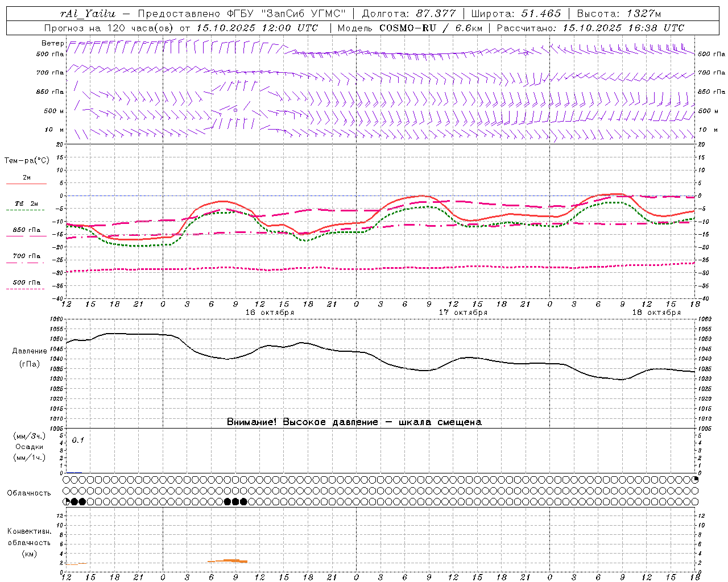Click the Тем-ра(°C) axis title

tap(27, 161)
